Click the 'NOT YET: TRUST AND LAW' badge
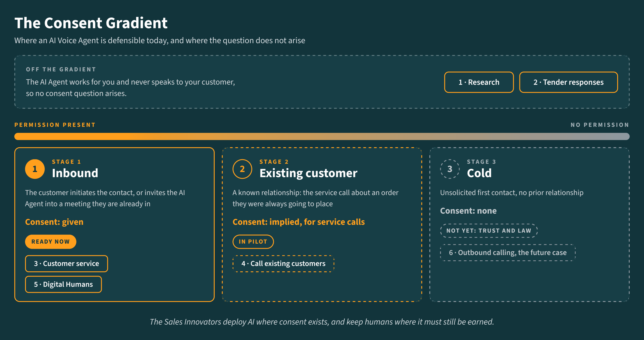 [x=489, y=230]
